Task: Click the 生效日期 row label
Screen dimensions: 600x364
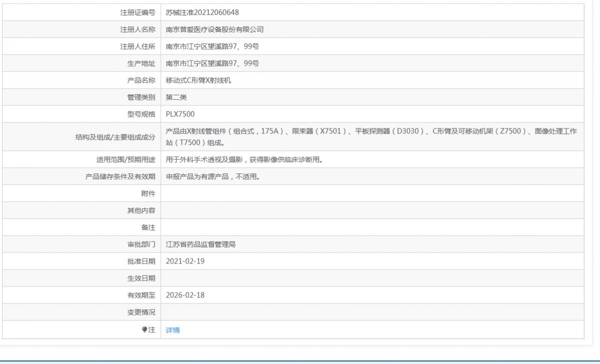Action: coord(141,278)
